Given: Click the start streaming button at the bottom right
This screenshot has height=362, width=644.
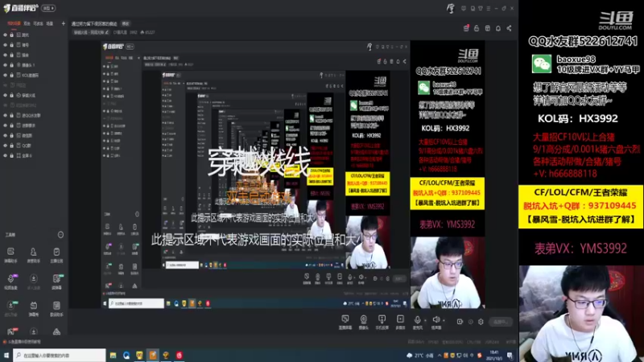Looking at the screenshot, I should pyautogui.click(x=501, y=322).
